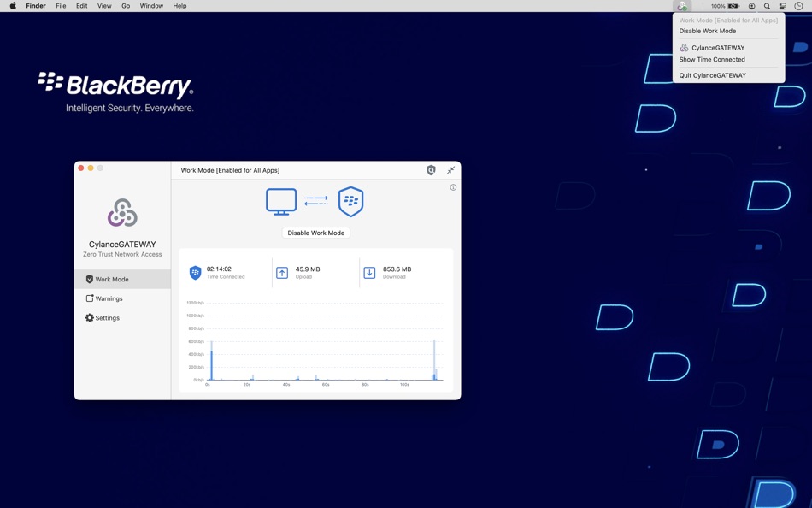Click the clock icon in menu bar
Screen dimensions: 812x508
(x=798, y=6)
